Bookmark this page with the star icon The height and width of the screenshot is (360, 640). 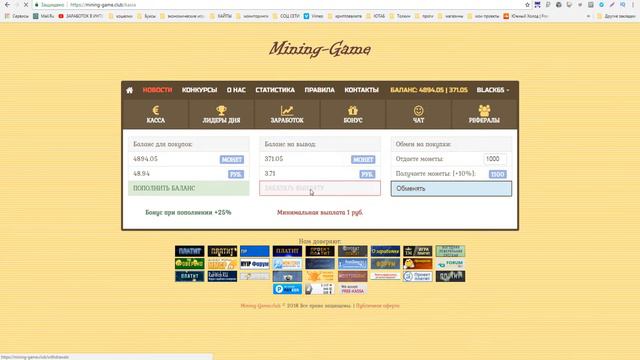click(527, 5)
